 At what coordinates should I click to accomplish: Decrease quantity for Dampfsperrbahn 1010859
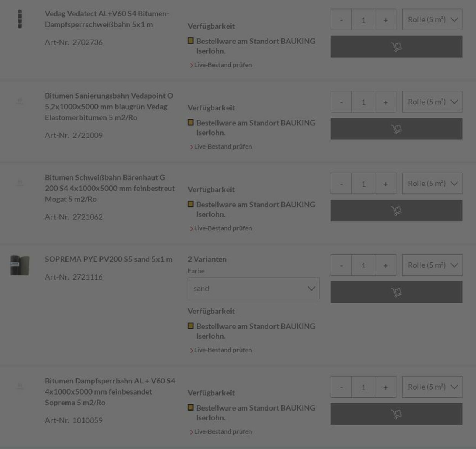pos(341,387)
